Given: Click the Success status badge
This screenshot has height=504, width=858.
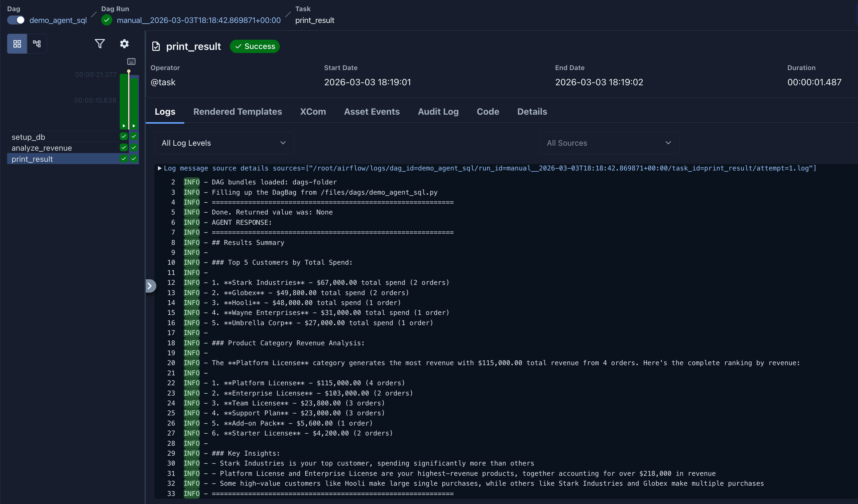Looking at the screenshot, I should point(254,46).
